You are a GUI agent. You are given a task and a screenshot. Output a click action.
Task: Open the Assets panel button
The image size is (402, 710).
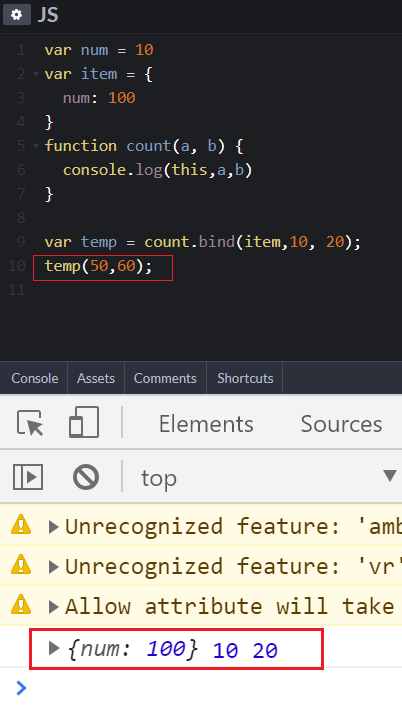point(96,378)
